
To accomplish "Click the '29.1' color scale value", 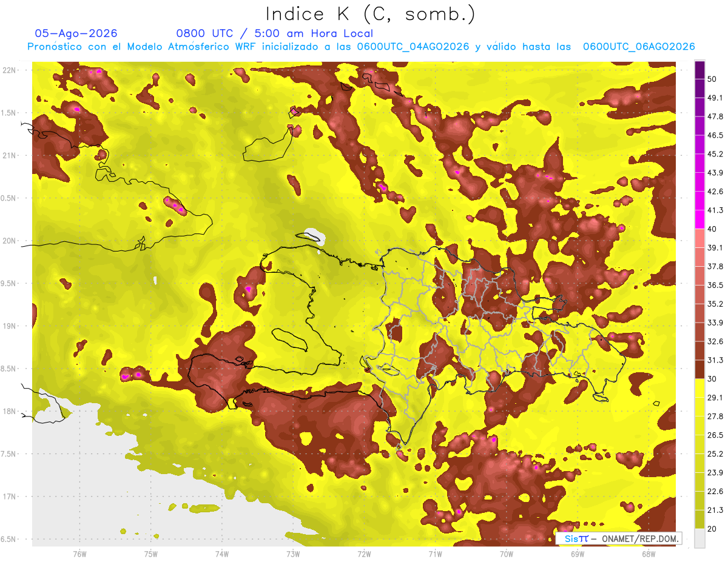I will [x=715, y=398].
